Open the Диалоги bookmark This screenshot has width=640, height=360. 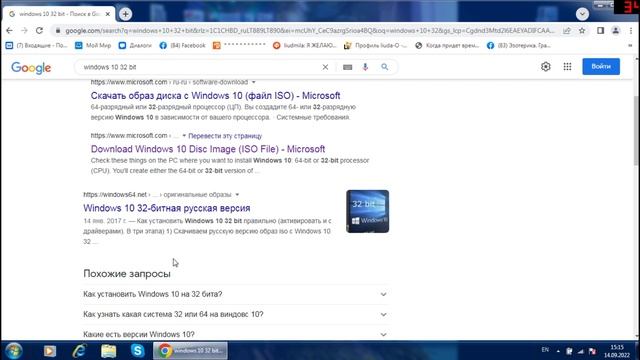135,45
